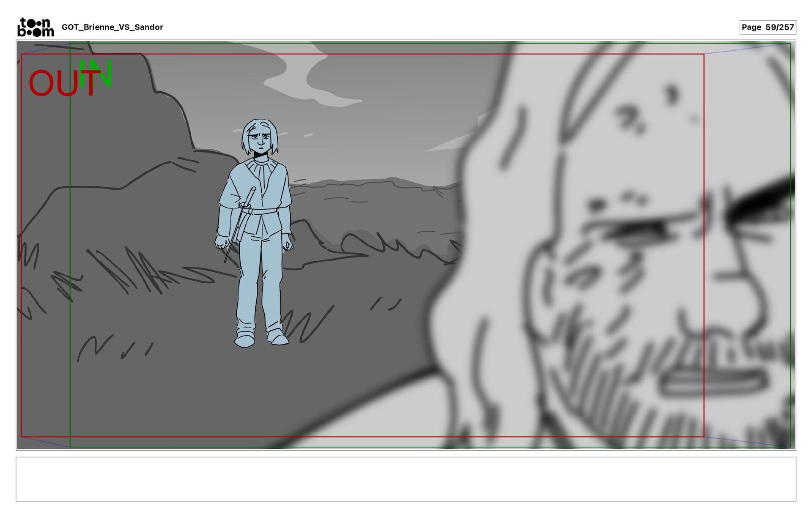The width and height of the screenshot is (812, 525).
Task: Click the GOT_Brienne_VS_Sandor project title
Action: pyautogui.click(x=112, y=27)
